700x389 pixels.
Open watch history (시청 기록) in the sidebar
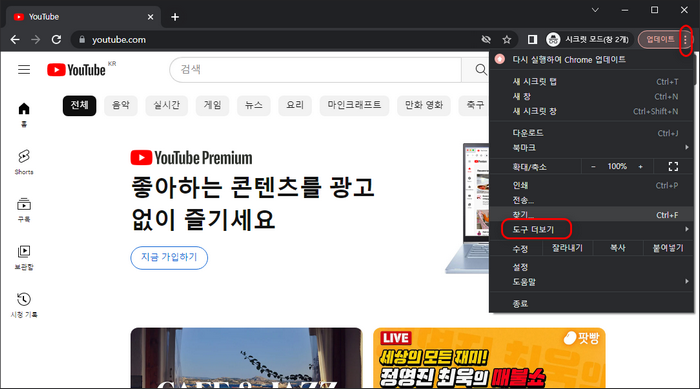[x=24, y=305]
